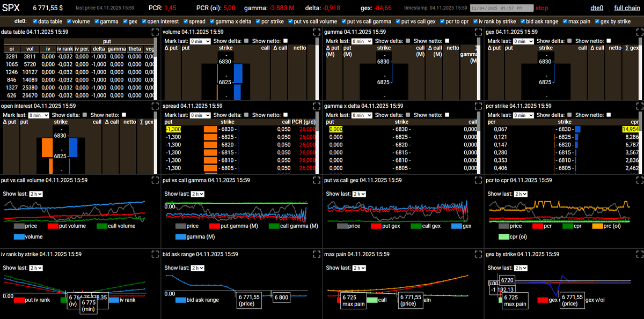Screen dimensions: 644x319
Task: Enable Show delta in volume panel
Action: (246, 41)
